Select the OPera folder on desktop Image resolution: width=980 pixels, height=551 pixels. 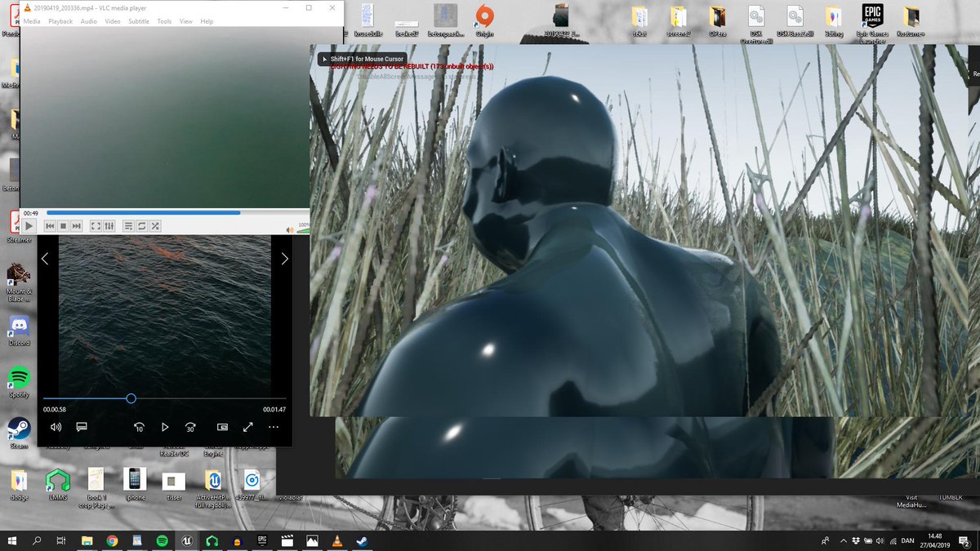(718, 20)
